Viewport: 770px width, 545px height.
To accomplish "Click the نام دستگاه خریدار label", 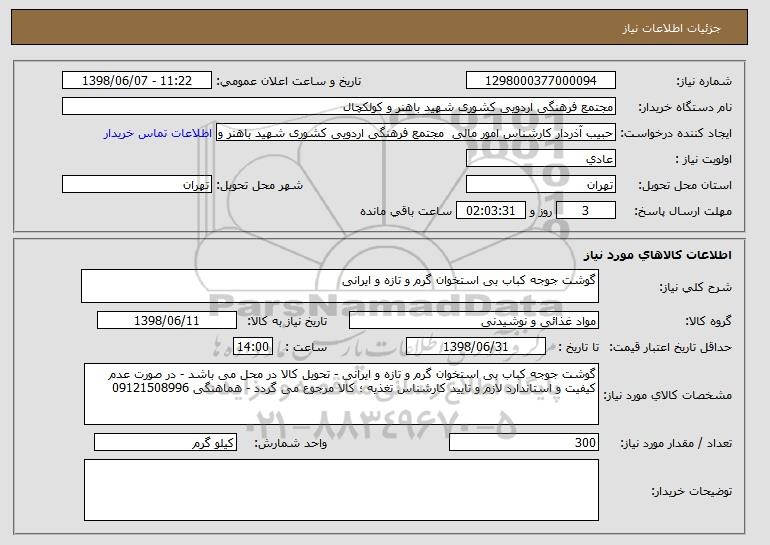I will [685, 107].
